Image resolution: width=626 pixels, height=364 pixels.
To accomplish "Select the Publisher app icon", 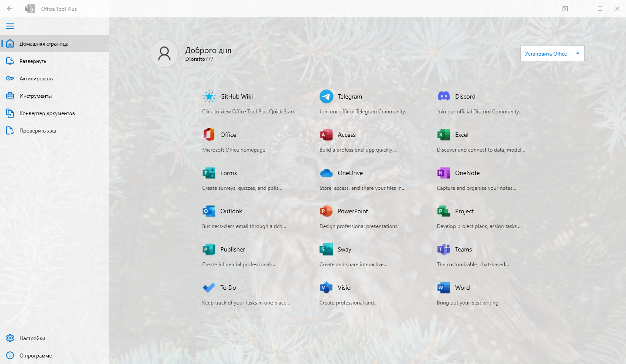I will [x=209, y=249].
